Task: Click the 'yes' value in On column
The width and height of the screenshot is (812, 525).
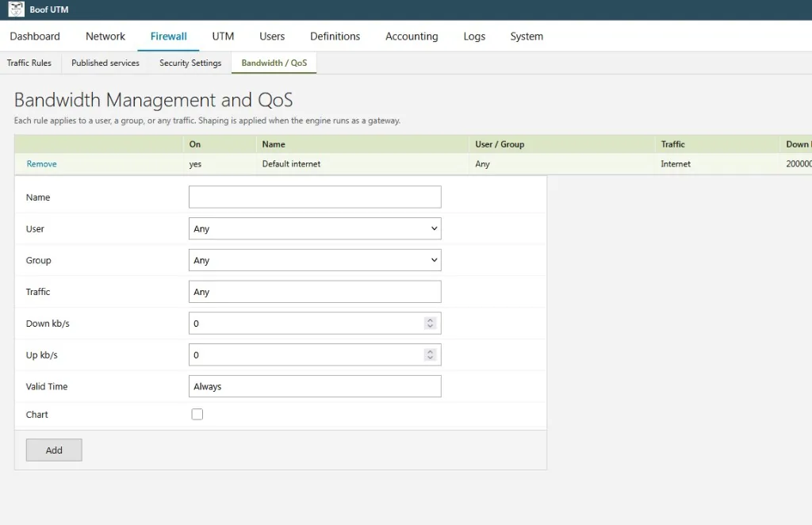Action: tap(195, 164)
